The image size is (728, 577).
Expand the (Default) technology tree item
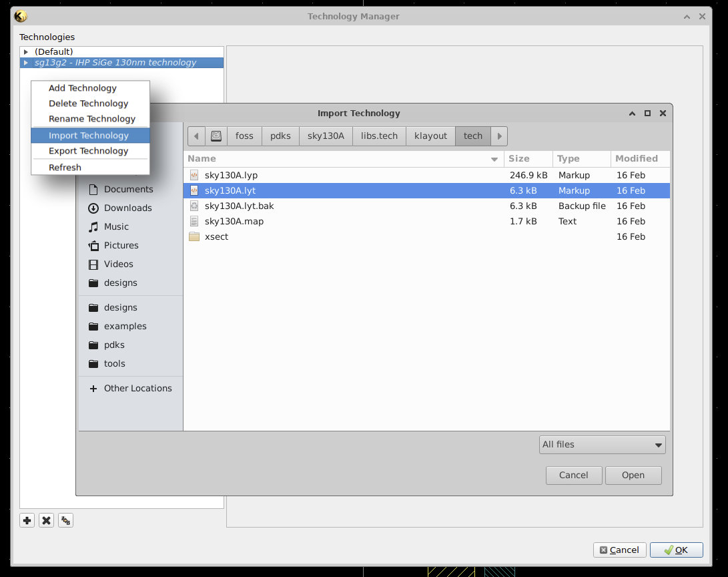coord(26,51)
